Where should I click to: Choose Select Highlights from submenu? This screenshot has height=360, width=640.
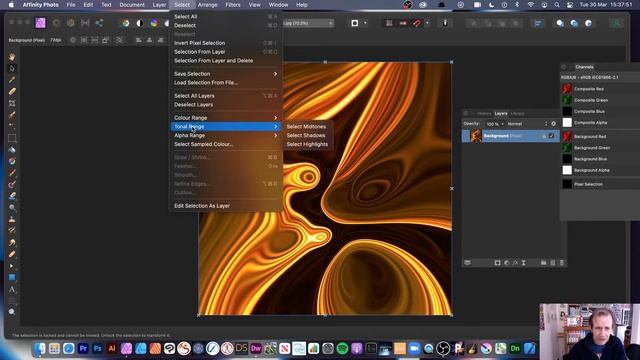[307, 144]
